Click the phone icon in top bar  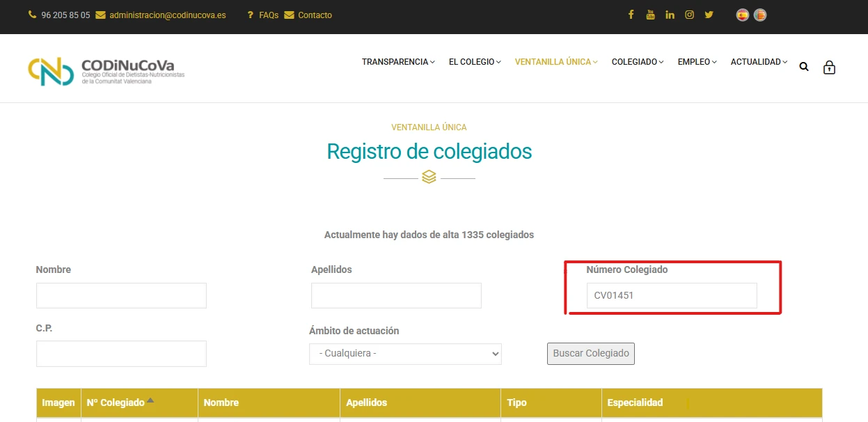click(x=32, y=15)
